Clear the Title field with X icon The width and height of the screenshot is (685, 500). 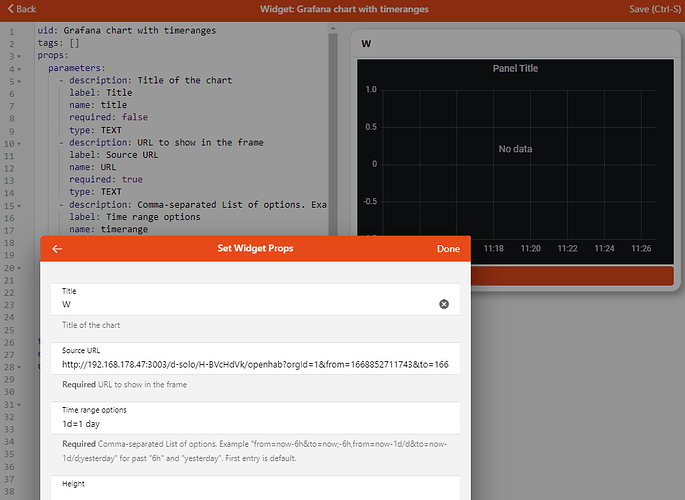click(x=444, y=304)
